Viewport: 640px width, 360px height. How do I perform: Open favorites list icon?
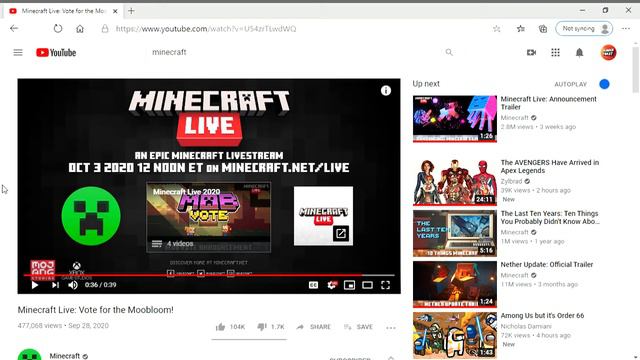tap(521, 29)
